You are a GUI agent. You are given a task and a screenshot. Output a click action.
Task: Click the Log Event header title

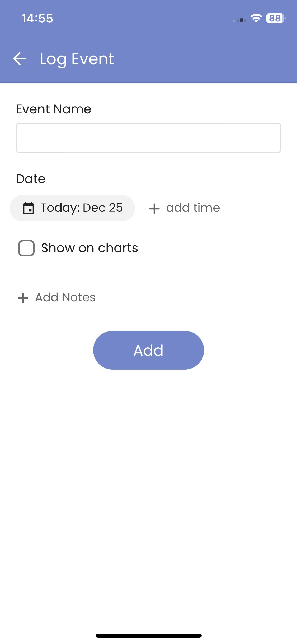pos(77,59)
